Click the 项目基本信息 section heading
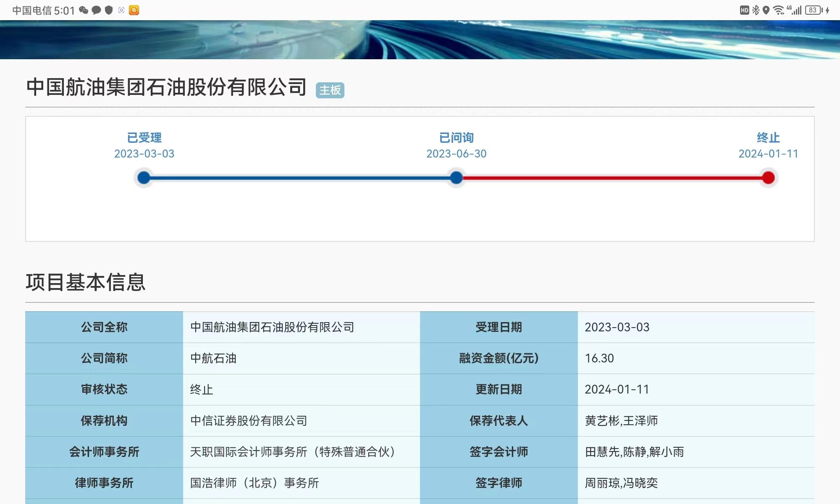The image size is (840, 504). pyautogui.click(x=86, y=282)
